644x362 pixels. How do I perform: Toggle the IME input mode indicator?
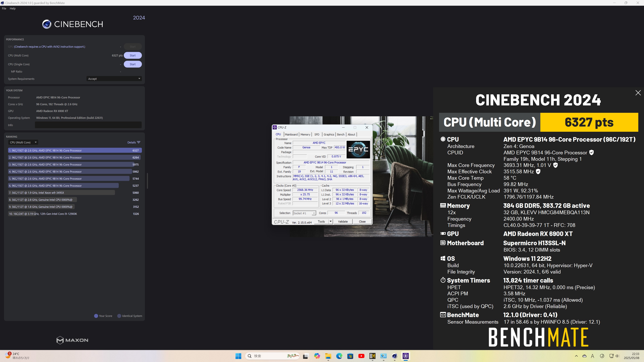(x=593, y=356)
